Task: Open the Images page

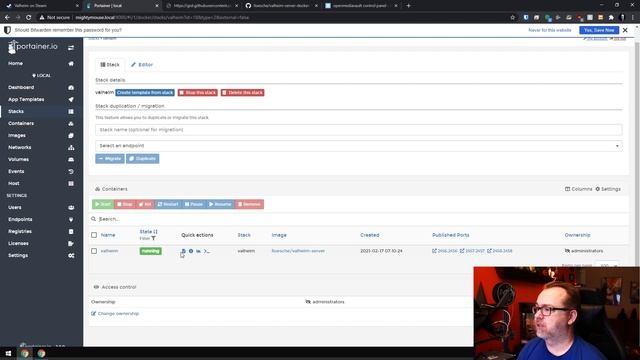Action: [17, 136]
